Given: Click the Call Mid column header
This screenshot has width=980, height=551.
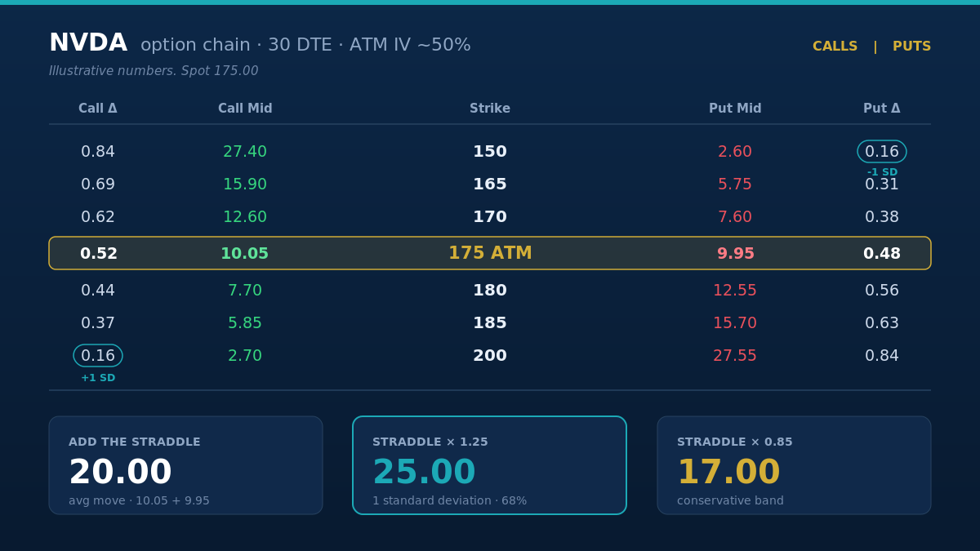Looking at the screenshot, I should [245, 109].
